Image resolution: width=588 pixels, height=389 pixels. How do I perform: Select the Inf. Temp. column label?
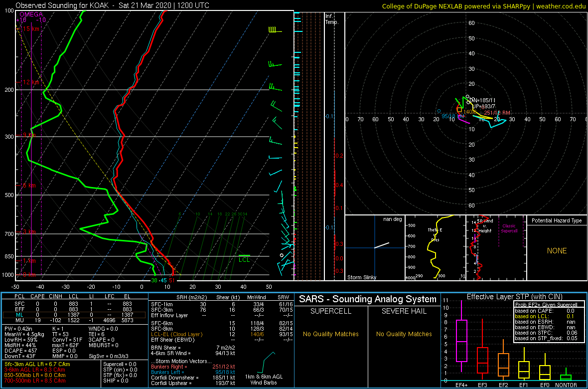(x=332, y=19)
